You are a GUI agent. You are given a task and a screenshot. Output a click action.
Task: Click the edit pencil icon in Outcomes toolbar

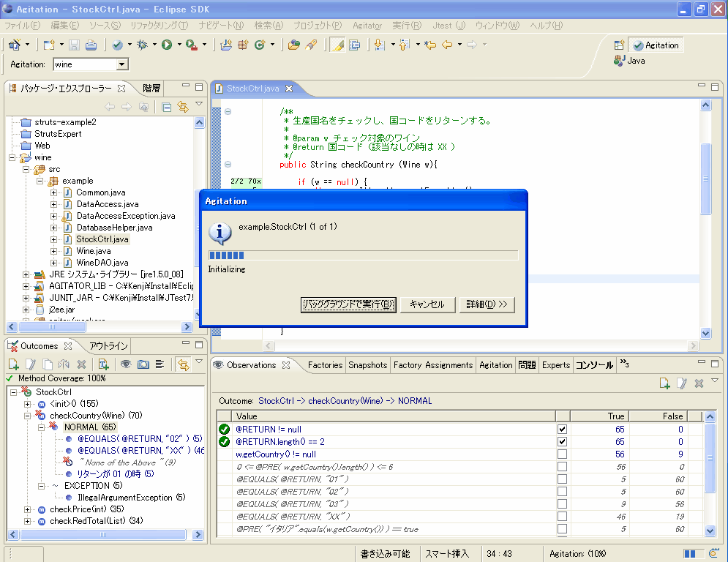[x=31, y=364]
